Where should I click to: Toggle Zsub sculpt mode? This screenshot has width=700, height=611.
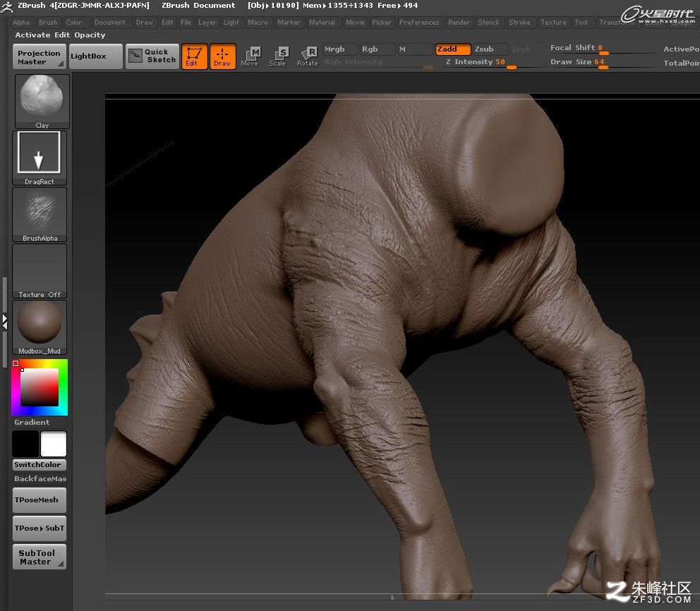(490, 49)
